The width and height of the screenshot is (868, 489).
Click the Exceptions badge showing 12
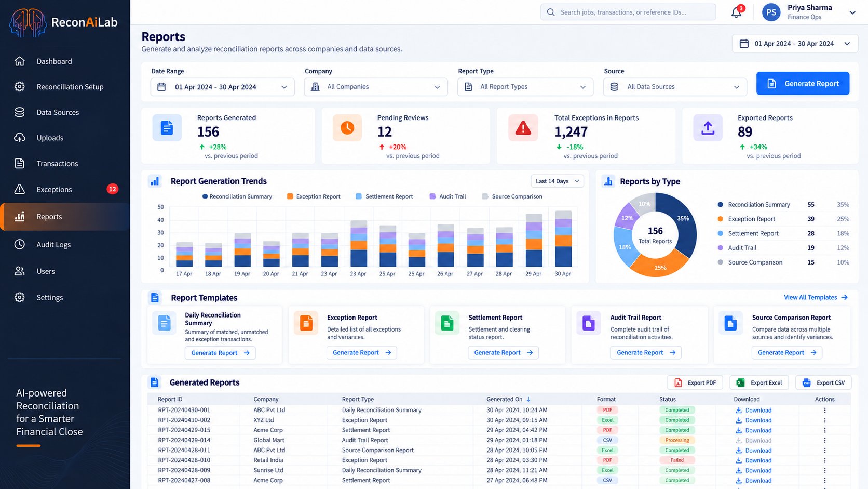(112, 189)
